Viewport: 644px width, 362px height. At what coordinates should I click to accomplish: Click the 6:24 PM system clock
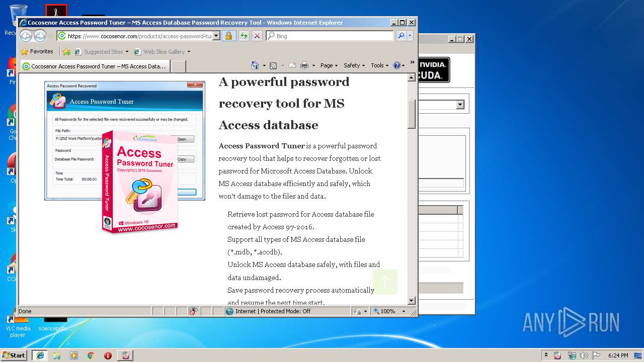coord(618,355)
